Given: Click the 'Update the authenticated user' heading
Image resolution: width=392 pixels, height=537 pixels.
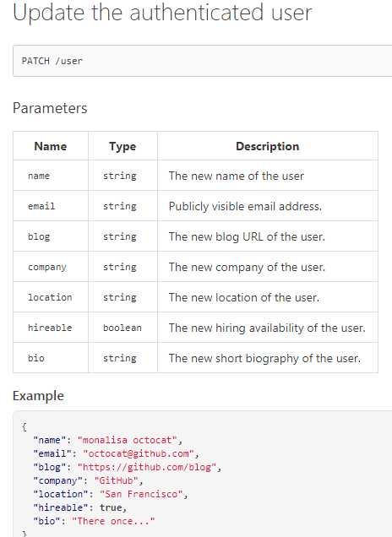Looking at the screenshot, I should point(162,13).
